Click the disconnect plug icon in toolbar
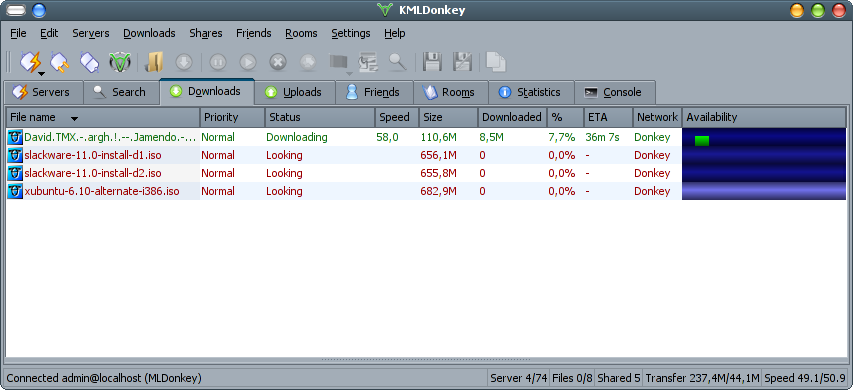Image resolution: width=853 pixels, height=390 pixels. pyautogui.click(x=89, y=62)
